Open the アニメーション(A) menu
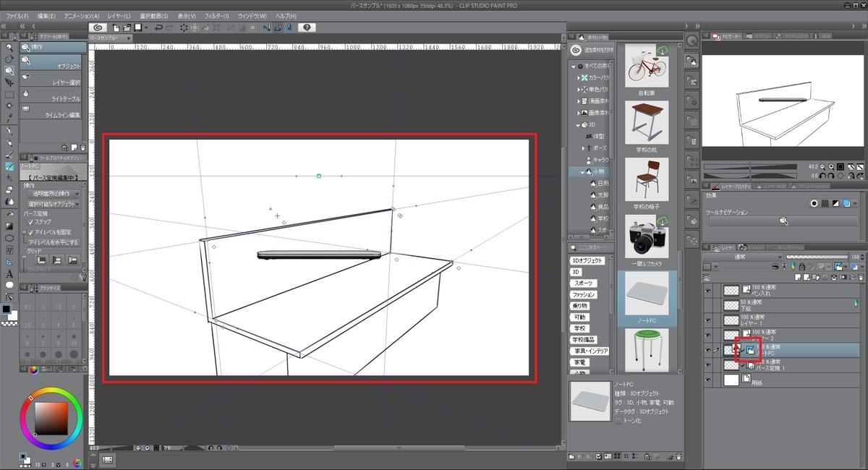Screen dimensions: 868x470 point(81,15)
